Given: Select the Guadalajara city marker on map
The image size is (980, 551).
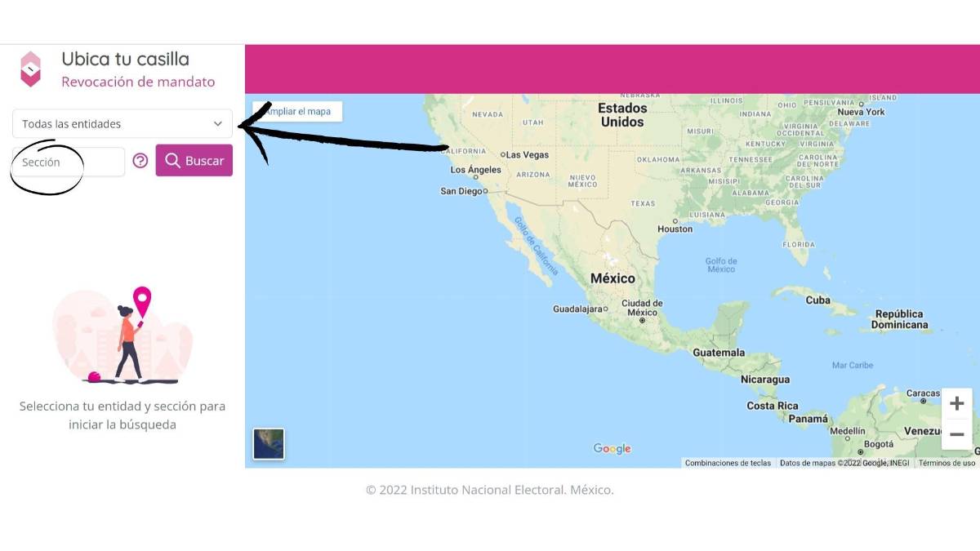Looking at the screenshot, I should point(605,309).
